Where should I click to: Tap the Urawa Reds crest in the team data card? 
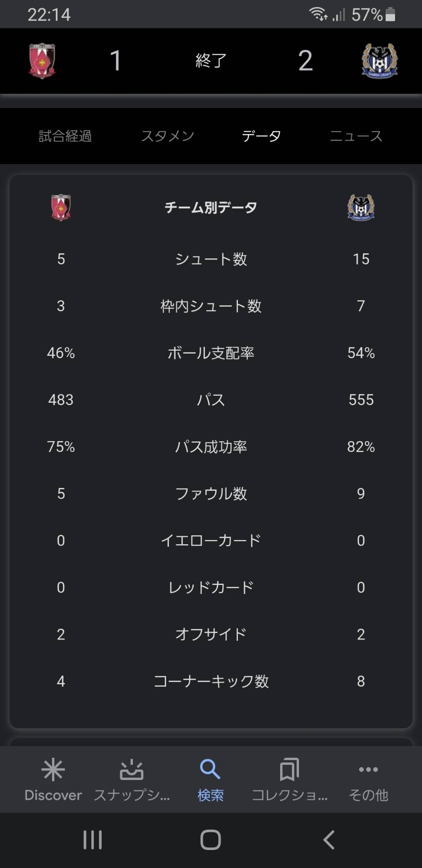point(61,207)
